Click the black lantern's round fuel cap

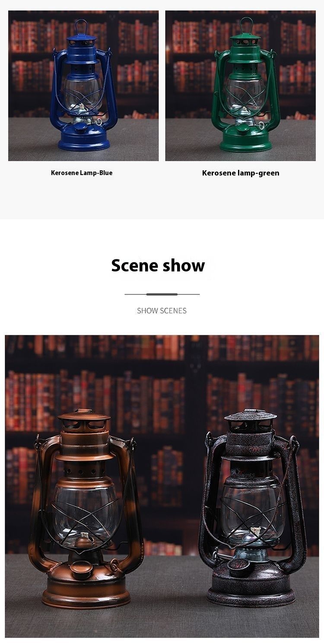tap(239, 566)
